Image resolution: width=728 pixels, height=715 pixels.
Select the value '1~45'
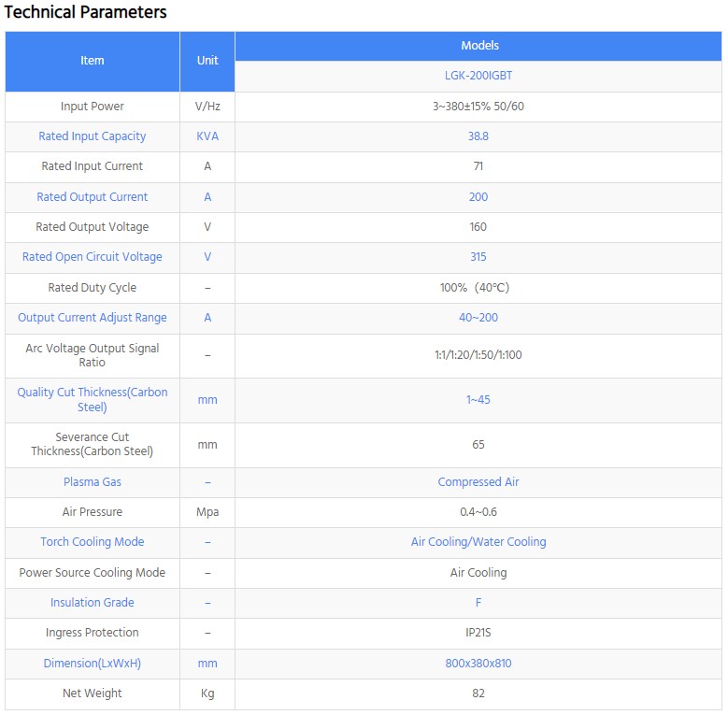tap(478, 400)
